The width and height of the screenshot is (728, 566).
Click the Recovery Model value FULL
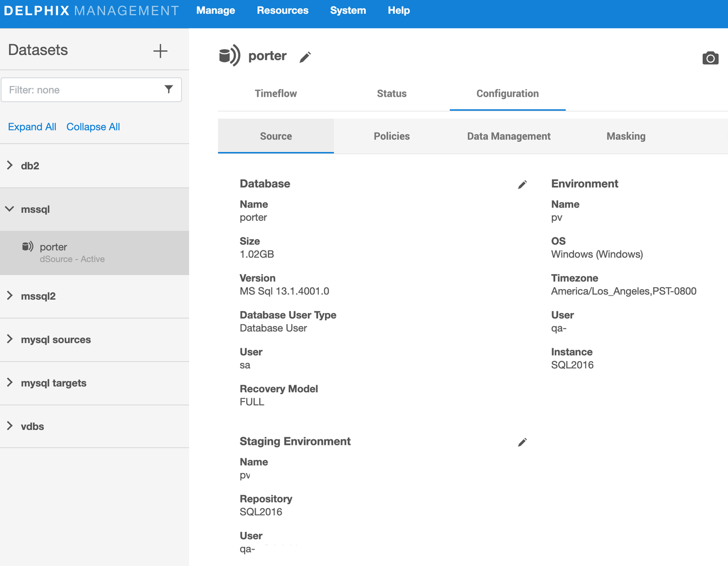pos(252,402)
